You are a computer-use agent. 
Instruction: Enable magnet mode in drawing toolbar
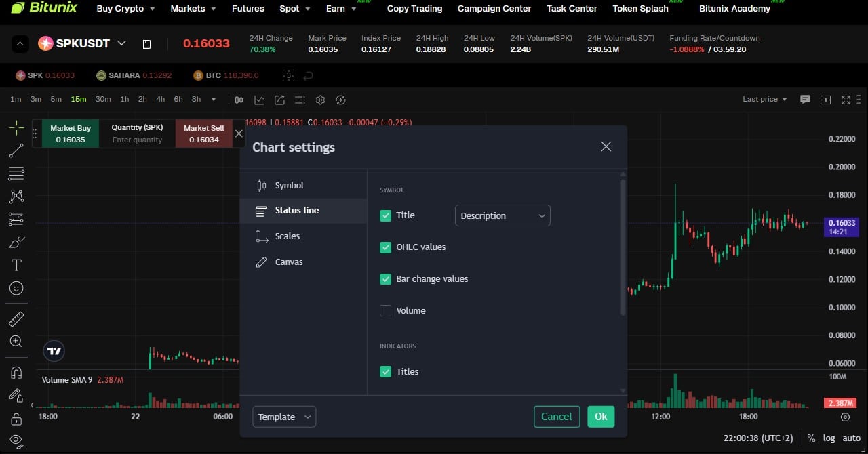16,372
